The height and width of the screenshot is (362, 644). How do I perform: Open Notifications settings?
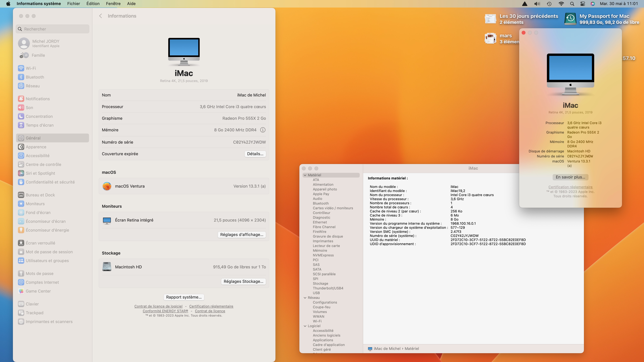[38, 99]
